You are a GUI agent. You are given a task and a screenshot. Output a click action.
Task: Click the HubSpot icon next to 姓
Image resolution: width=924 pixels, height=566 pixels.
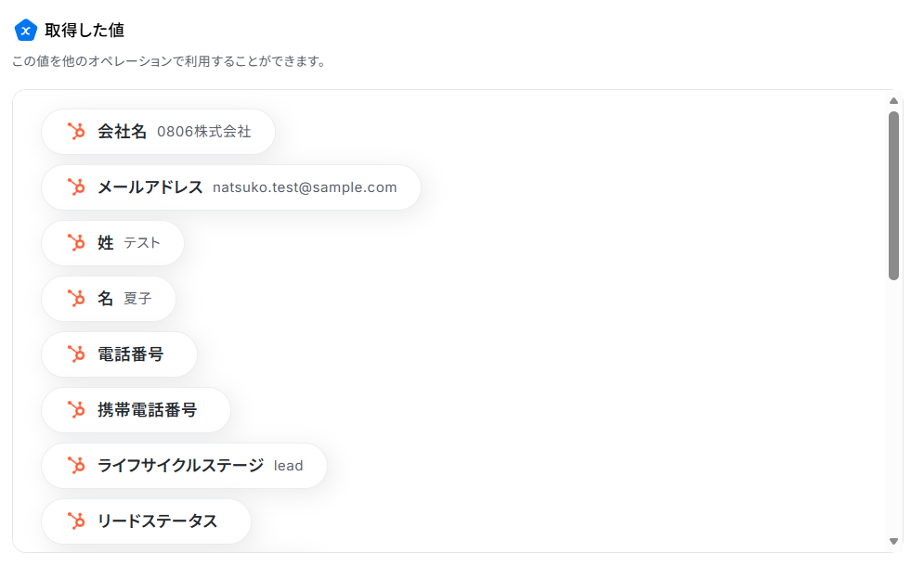pyautogui.click(x=76, y=243)
